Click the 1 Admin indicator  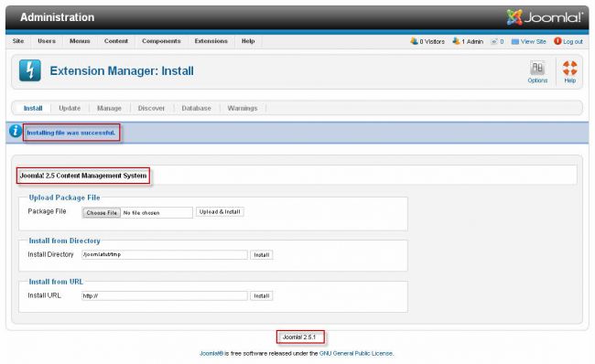point(468,41)
